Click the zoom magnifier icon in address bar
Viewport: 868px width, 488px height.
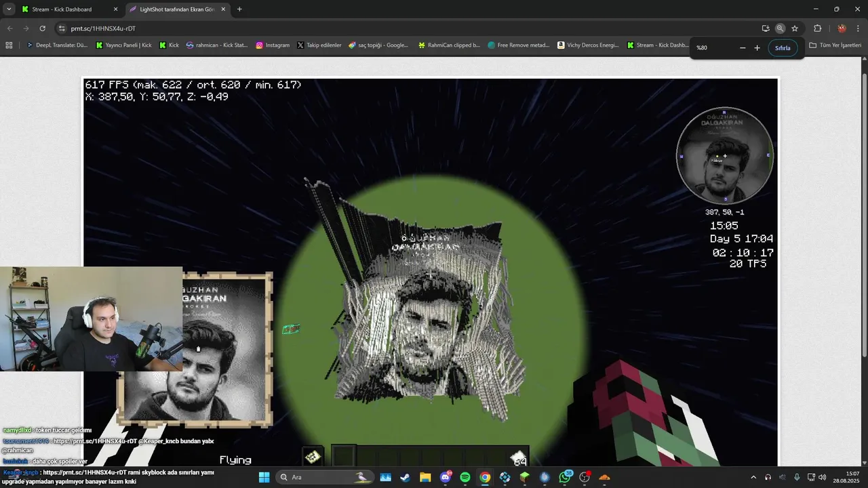[x=780, y=28]
